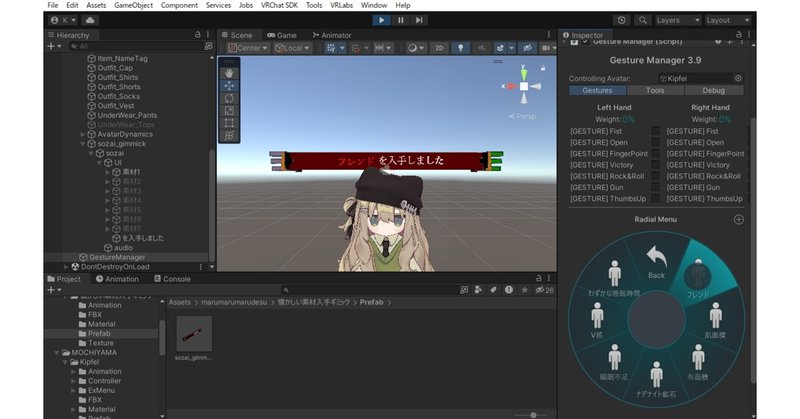Click the Project panel search field
This screenshot has height=419, width=800.
click(371, 290)
